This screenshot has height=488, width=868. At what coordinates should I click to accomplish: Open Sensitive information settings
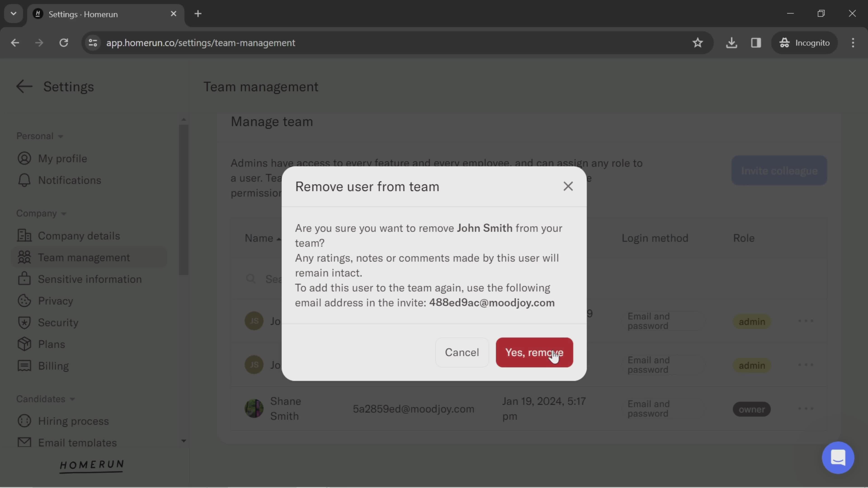tap(90, 279)
